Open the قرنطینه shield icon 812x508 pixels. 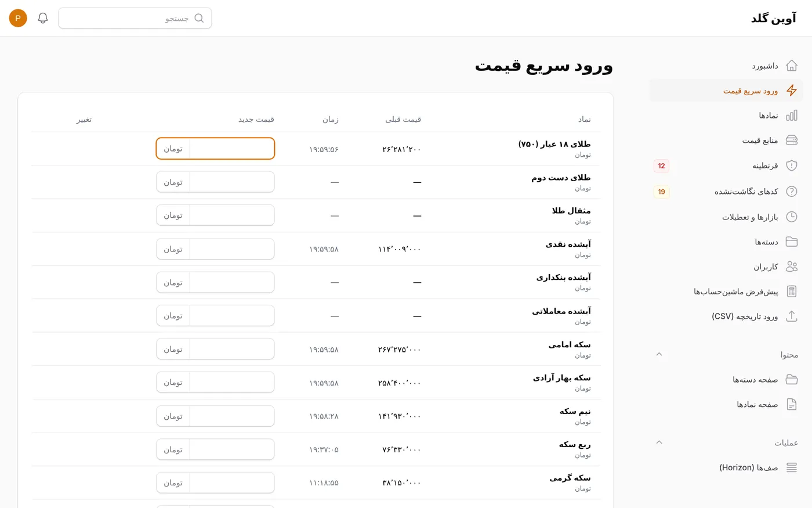pos(791,165)
